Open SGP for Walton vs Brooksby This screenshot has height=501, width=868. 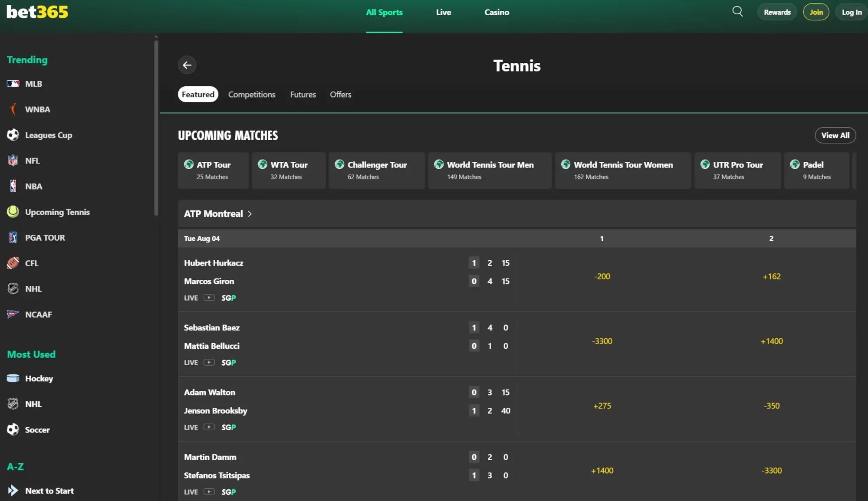click(229, 427)
